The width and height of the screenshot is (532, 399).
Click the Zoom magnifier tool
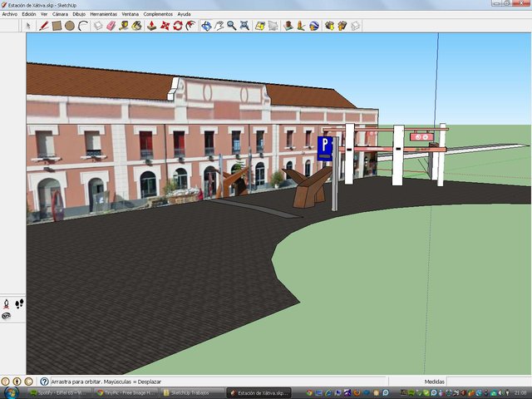tap(232, 26)
